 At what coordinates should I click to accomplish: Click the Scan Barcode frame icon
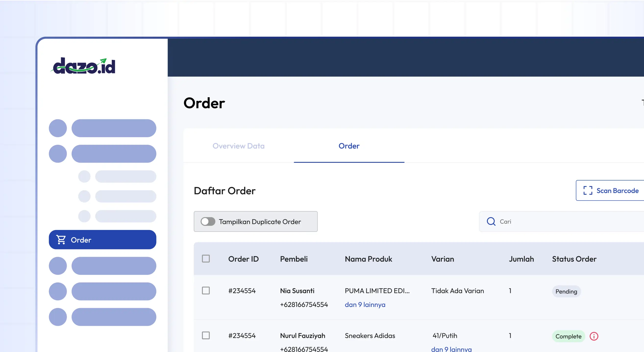(x=588, y=190)
